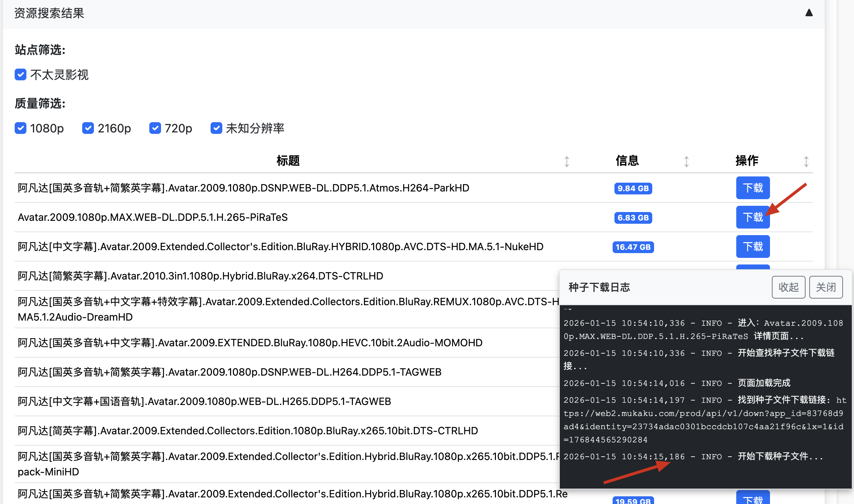Click the 9.84 GB size badge
The height and width of the screenshot is (504, 854).
633,188
